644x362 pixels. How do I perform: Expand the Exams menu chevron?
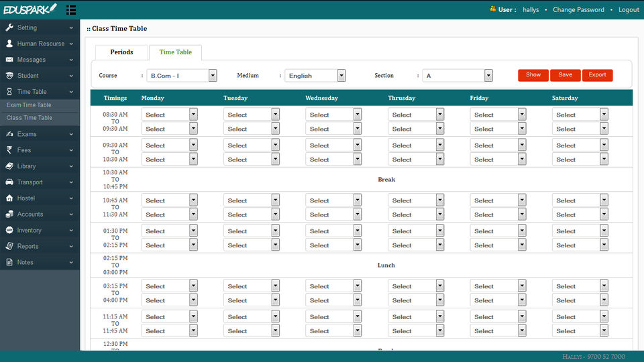[x=71, y=134]
